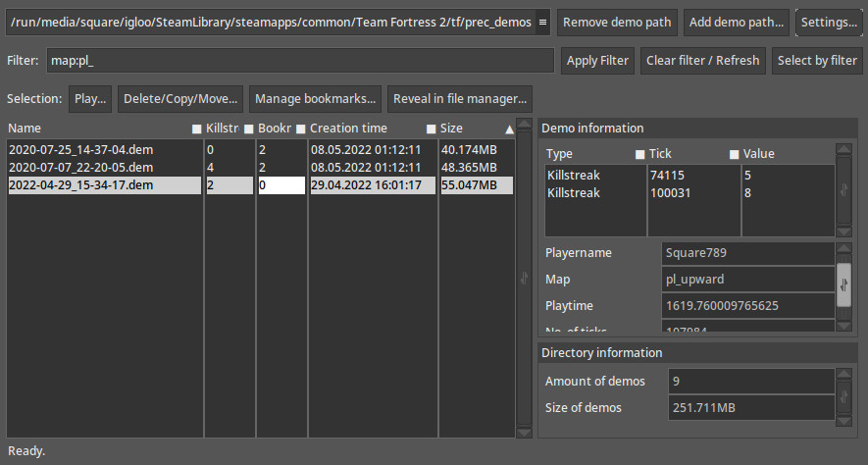This screenshot has width=868, height=465.
Task: Click the down arrow of the demo details scrollbar
Action: [x=843, y=326]
